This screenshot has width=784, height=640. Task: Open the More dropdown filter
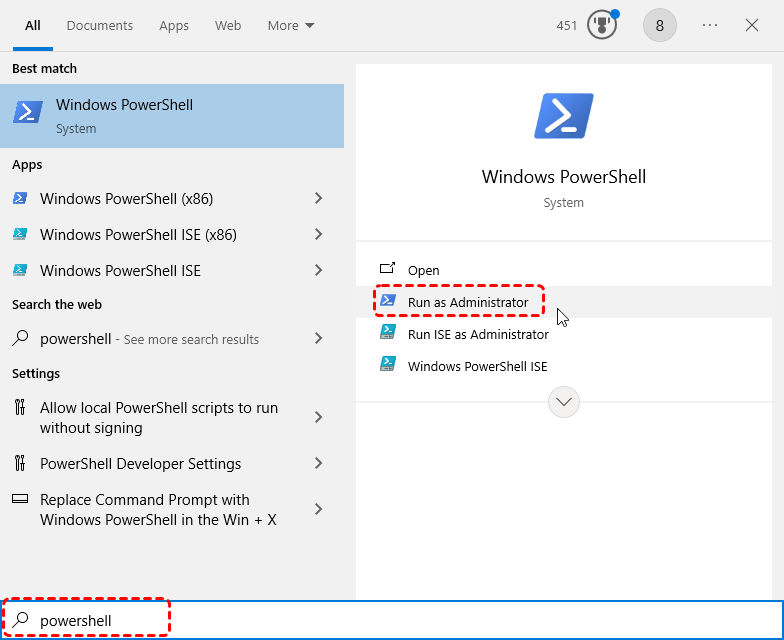(291, 25)
